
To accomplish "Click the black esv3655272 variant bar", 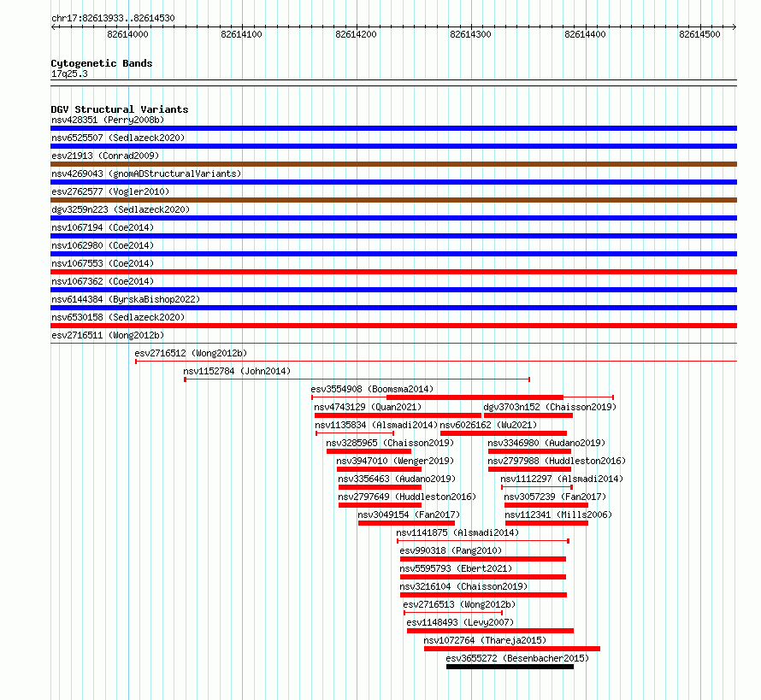I will [x=510, y=667].
